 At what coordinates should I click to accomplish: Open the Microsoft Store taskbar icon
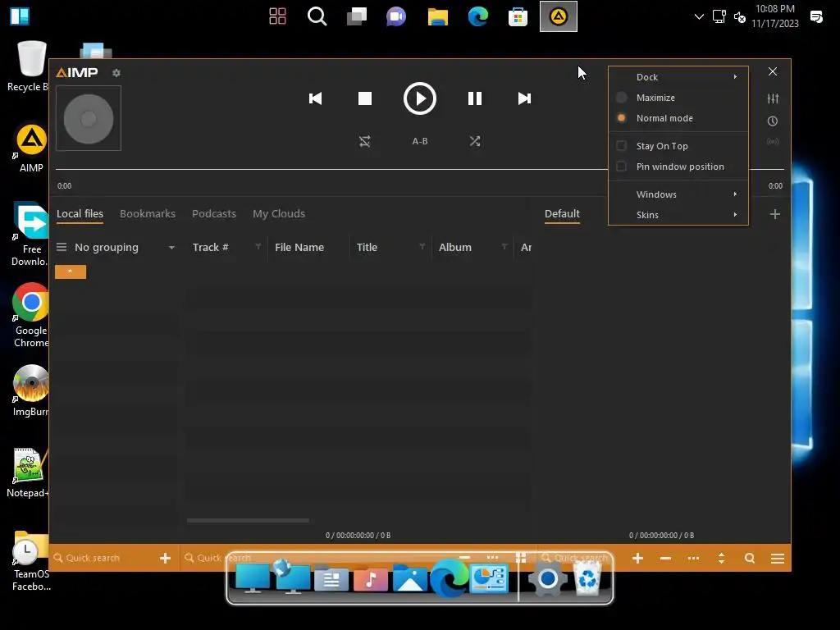(x=518, y=16)
